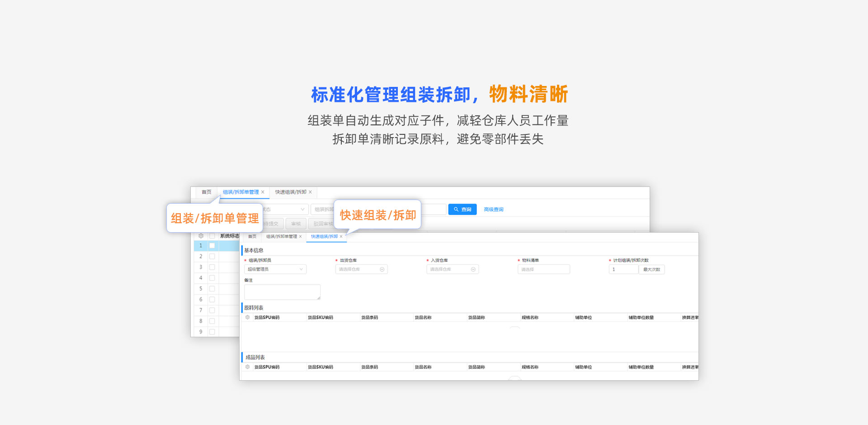Screen dimensions: 868x425
Task: Click the gear icon in 原料列表 table header
Action: (247, 317)
